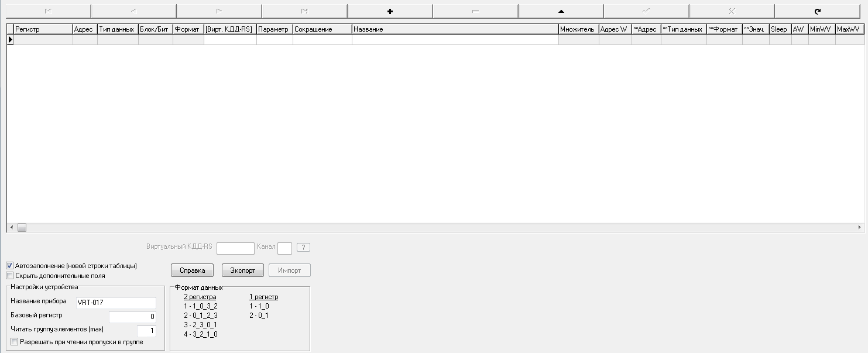Go to next record navigator icon
This screenshot has height=353, width=868.
(x=219, y=11)
